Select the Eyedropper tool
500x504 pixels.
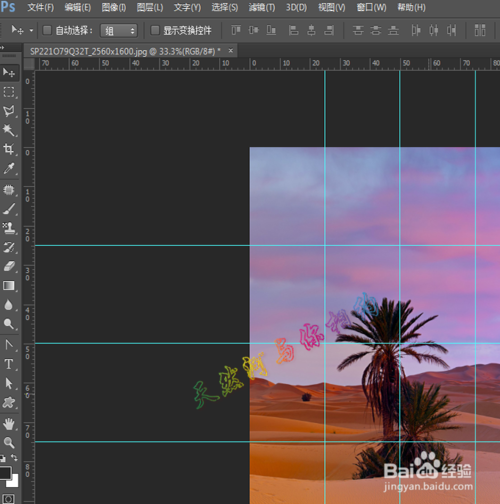9,169
